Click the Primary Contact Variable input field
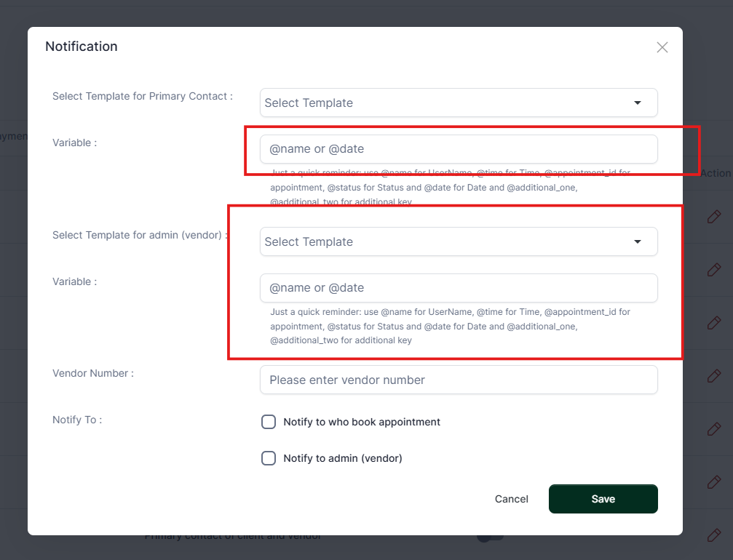This screenshot has height=560, width=733. click(459, 149)
